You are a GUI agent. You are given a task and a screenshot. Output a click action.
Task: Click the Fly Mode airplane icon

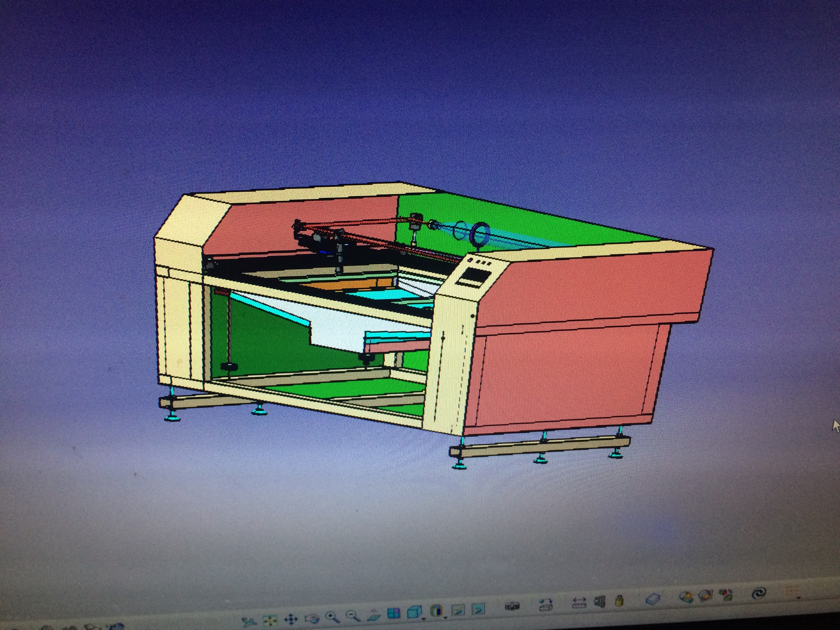(x=249, y=622)
